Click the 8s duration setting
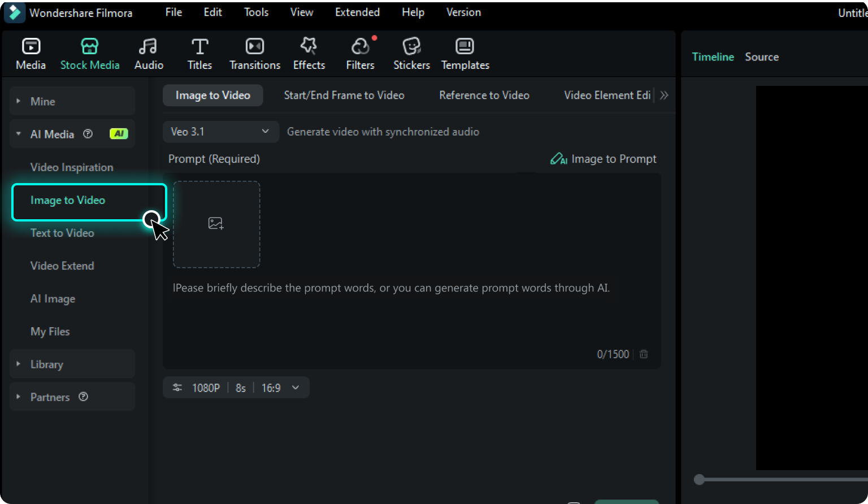 click(241, 388)
